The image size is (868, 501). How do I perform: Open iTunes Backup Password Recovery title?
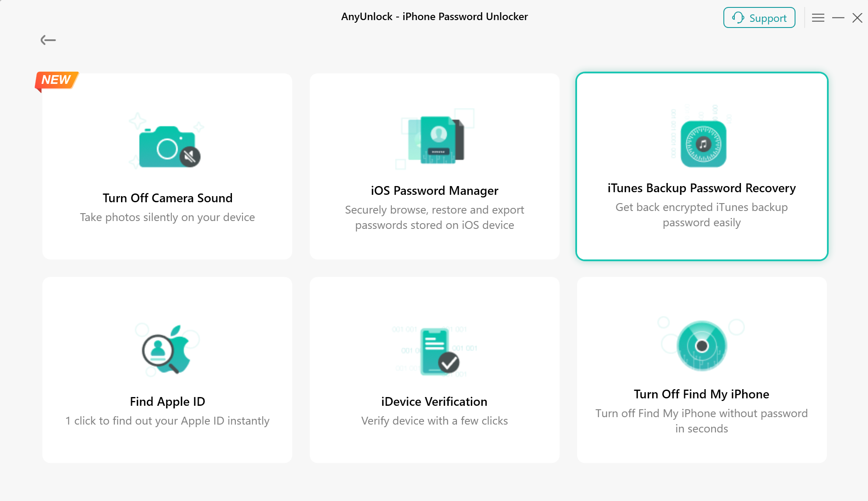[702, 188]
